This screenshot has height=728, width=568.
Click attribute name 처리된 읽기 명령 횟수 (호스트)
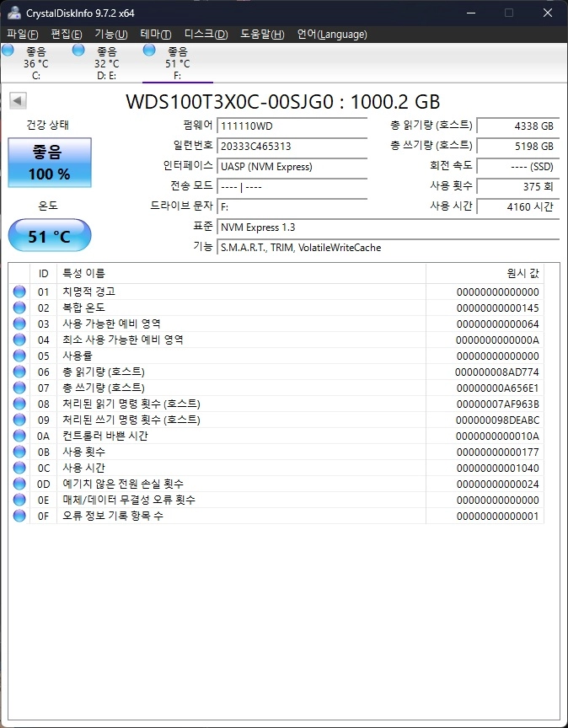[131, 404]
